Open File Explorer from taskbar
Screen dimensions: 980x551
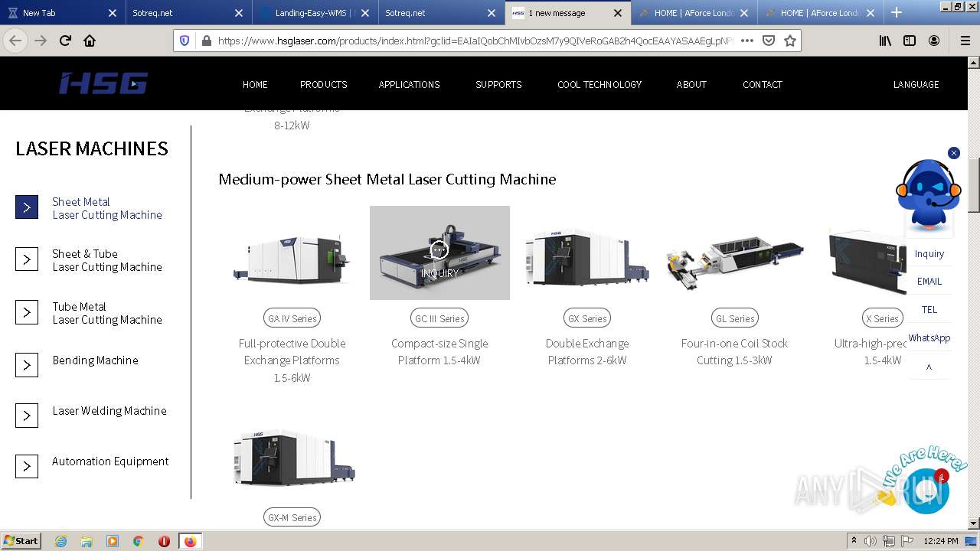point(87,541)
